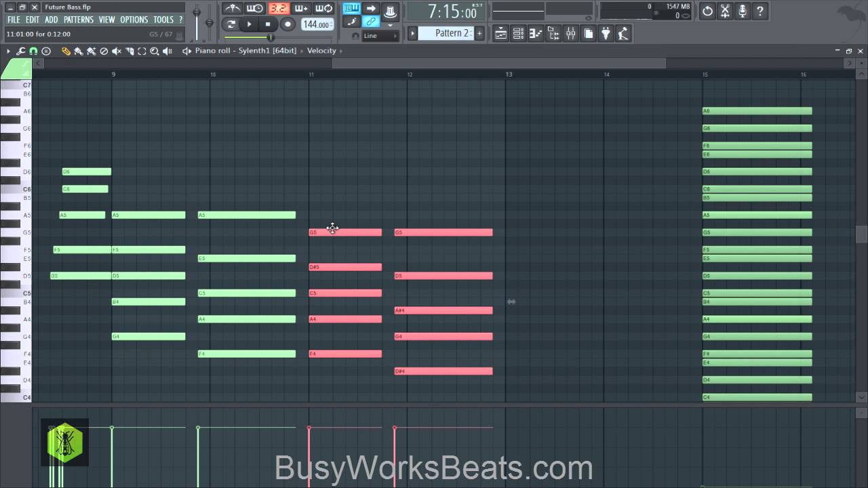Open the project picker pages icon

coord(589,33)
